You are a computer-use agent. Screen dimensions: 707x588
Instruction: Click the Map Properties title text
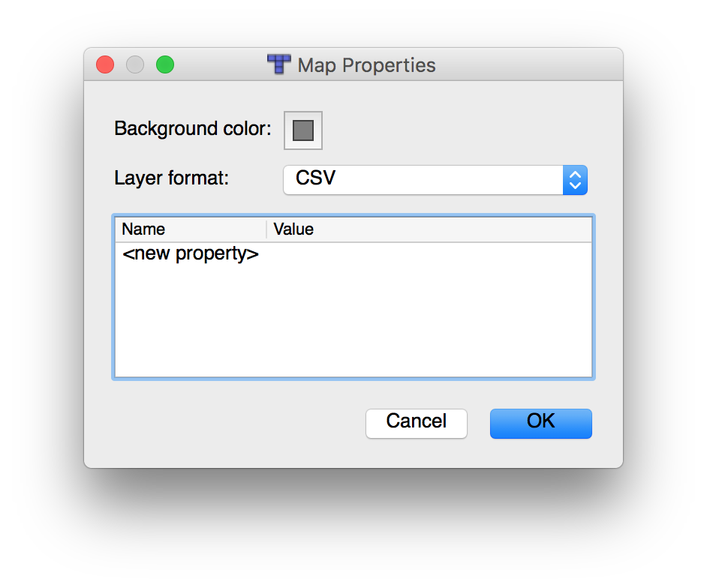(x=366, y=65)
